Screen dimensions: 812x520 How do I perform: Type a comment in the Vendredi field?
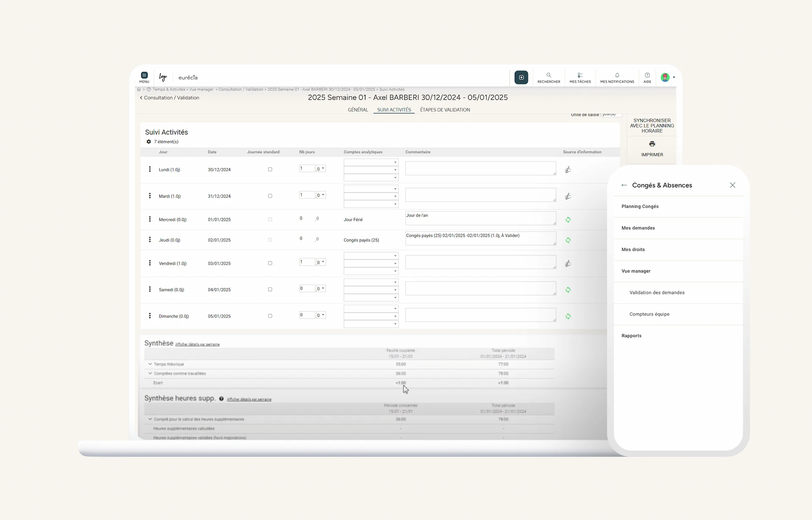pyautogui.click(x=480, y=262)
